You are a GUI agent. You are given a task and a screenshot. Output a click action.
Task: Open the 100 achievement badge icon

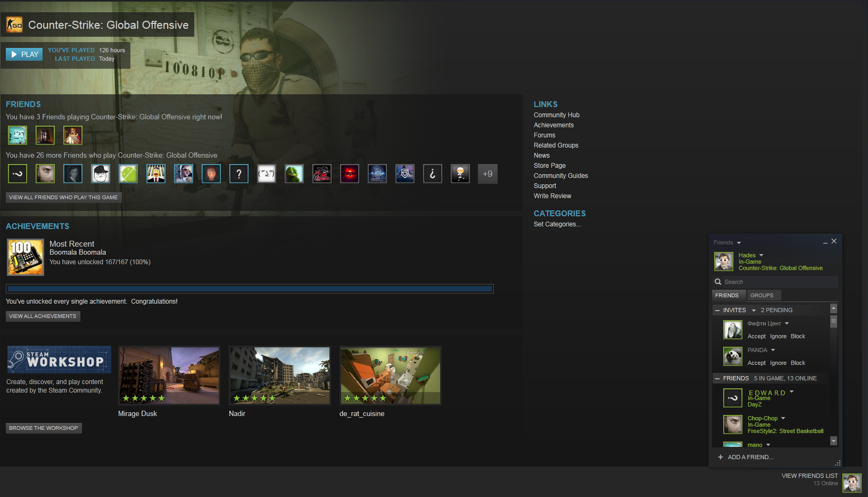coord(26,257)
